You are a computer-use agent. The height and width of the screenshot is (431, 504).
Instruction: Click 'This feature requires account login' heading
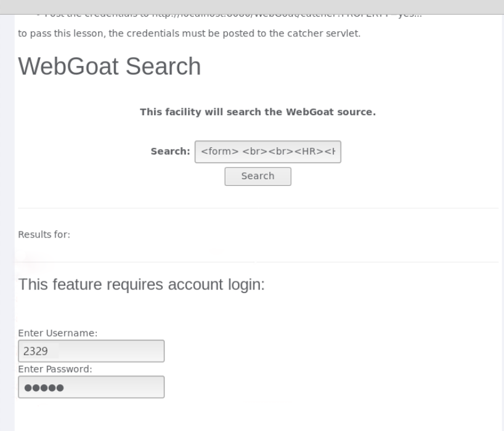[142, 284]
